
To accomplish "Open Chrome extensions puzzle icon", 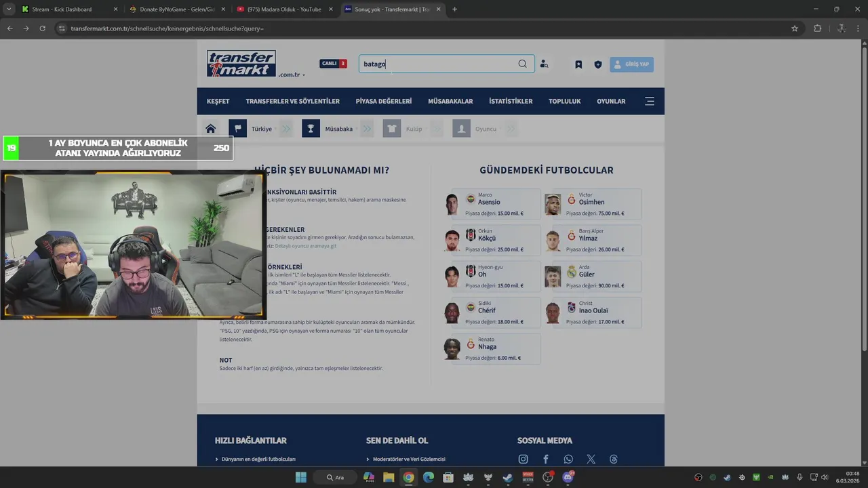I will (817, 28).
